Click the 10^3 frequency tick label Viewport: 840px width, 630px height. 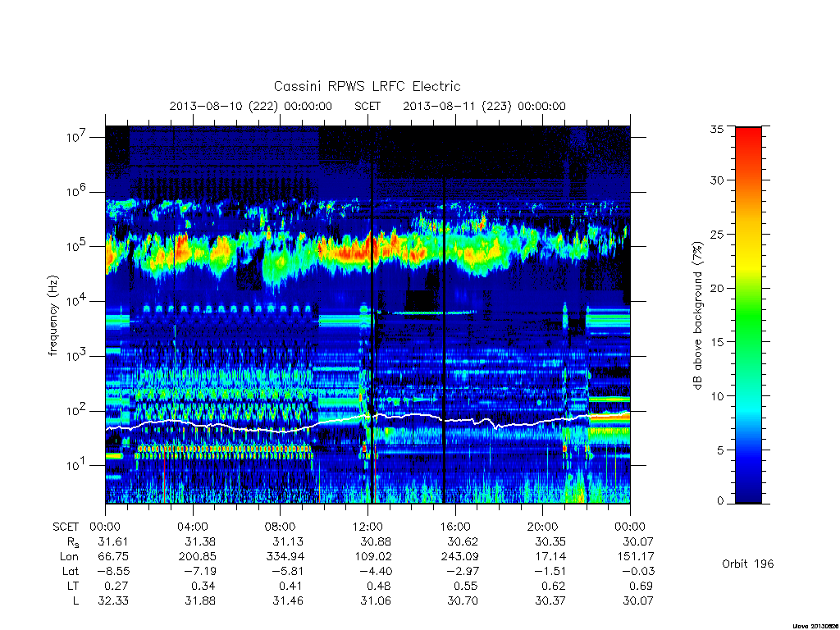tap(76, 355)
